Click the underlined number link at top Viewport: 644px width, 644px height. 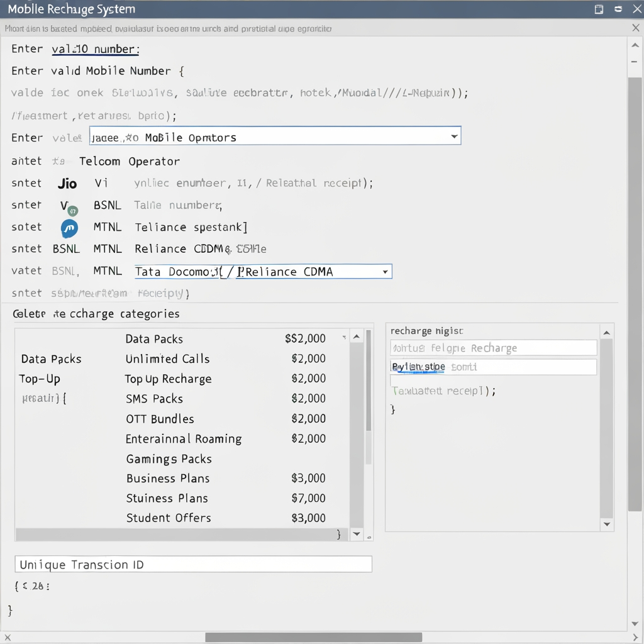pyautogui.click(x=96, y=49)
